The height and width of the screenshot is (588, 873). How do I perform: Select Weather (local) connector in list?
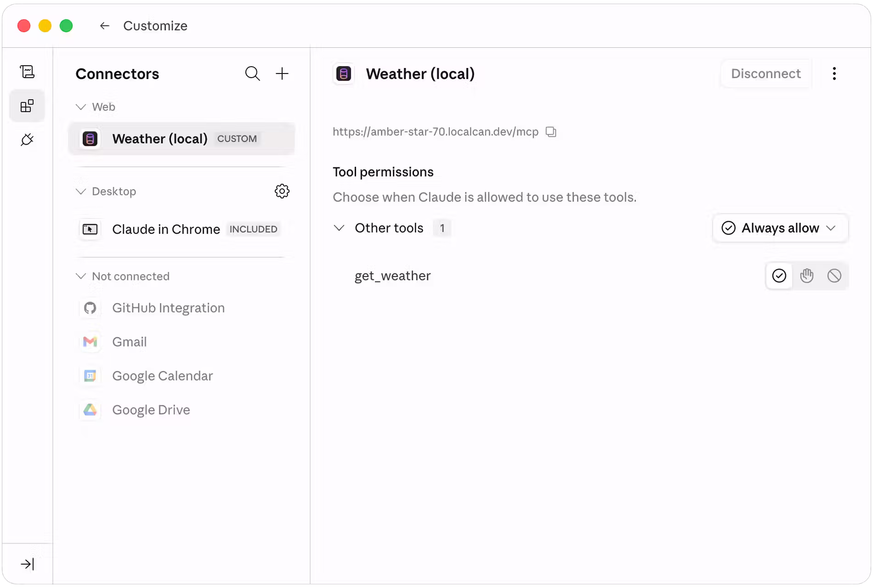click(182, 139)
